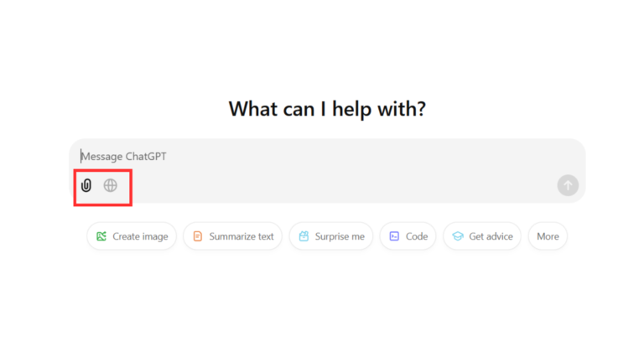This screenshot has width=644, height=362.
Task: Click the orange document icon on Summarize text
Action: pos(198,236)
